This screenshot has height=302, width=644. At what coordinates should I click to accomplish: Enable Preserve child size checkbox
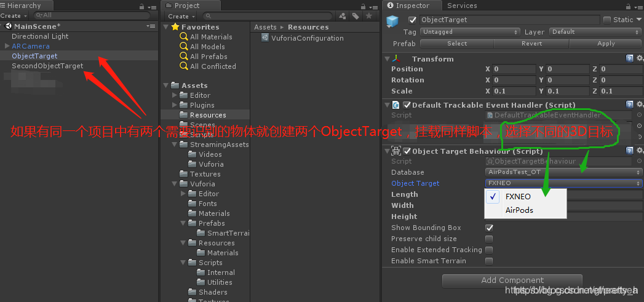click(x=489, y=239)
